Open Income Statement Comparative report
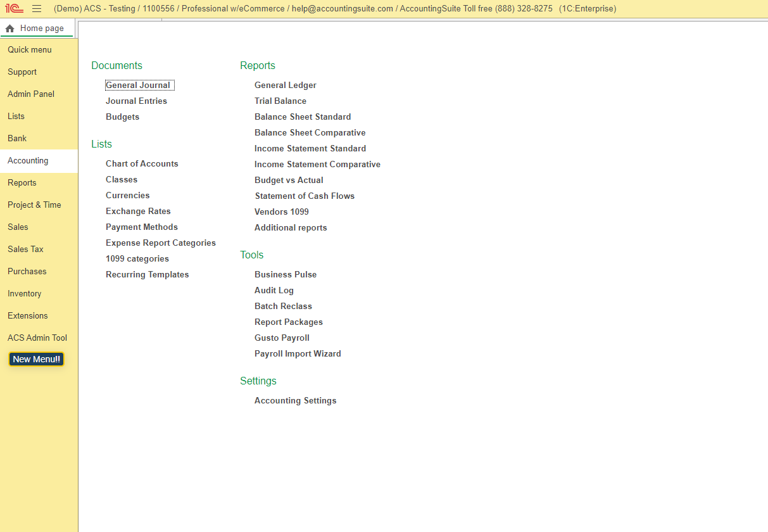This screenshot has width=768, height=532. (317, 165)
